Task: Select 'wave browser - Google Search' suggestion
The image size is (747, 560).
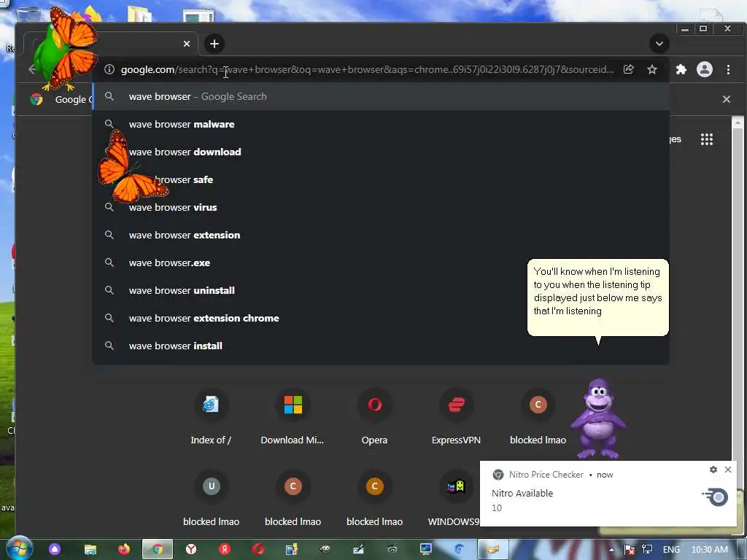Action: [x=381, y=97]
